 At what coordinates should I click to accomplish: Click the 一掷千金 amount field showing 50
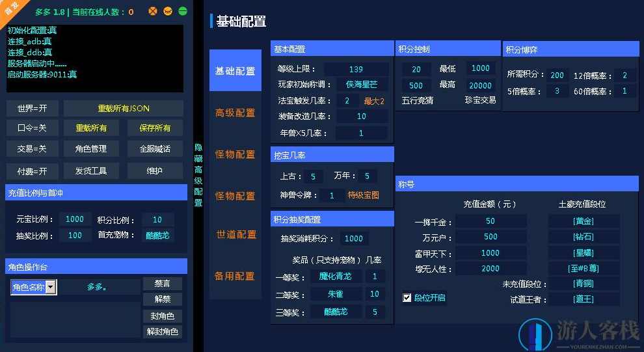490,221
